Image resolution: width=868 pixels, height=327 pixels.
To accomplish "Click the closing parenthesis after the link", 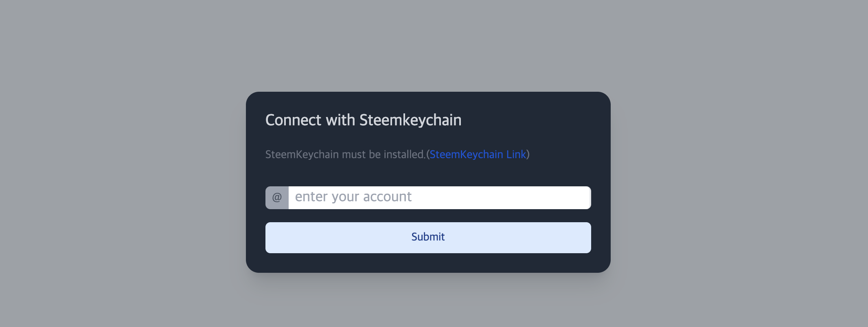I will [528, 155].
